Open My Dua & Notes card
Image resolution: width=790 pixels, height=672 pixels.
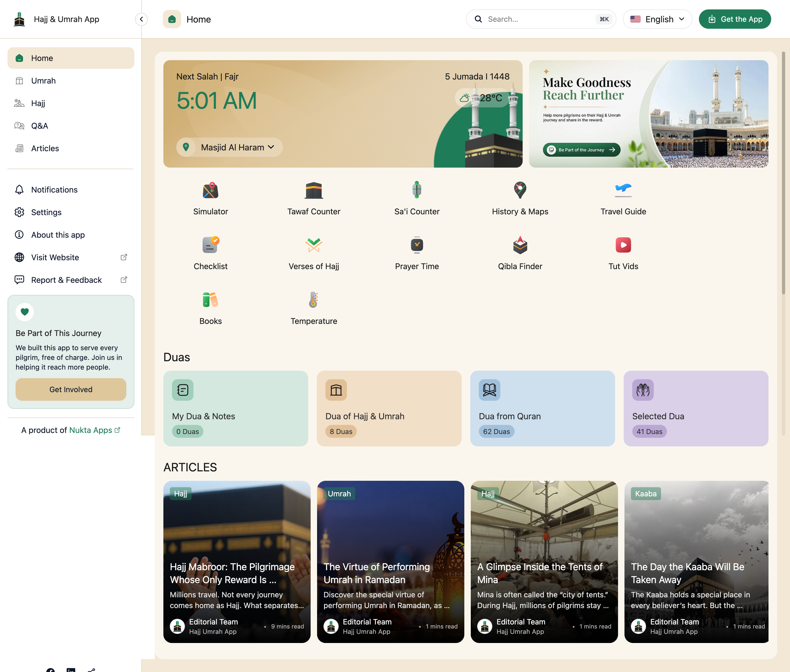point(235,408)
